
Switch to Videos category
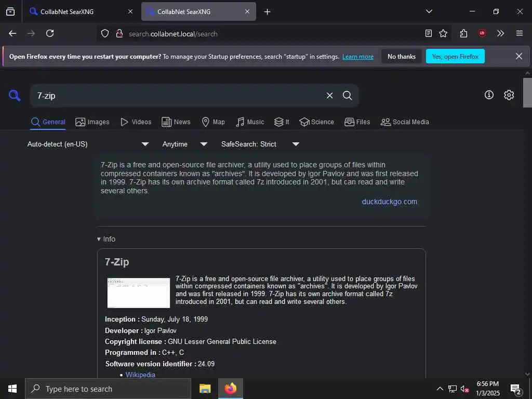[x=136, y=122]
